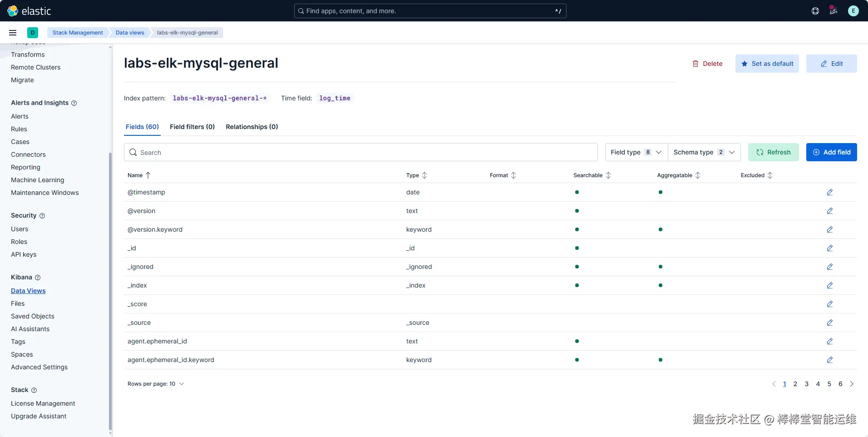Open the help menu lifebuoy icon
This screenshot has width=868, height=437.
pos(815,11)
